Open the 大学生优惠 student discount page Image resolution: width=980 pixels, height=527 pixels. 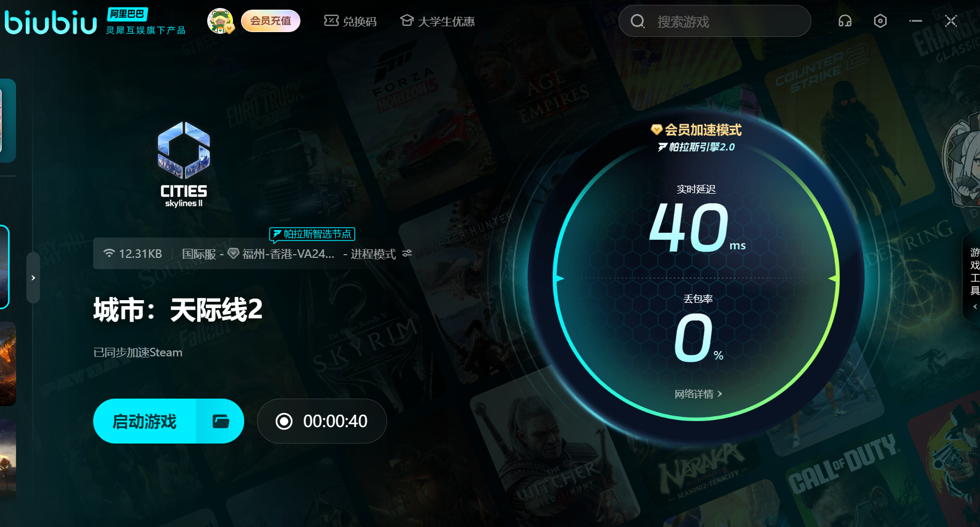[438, 21]
